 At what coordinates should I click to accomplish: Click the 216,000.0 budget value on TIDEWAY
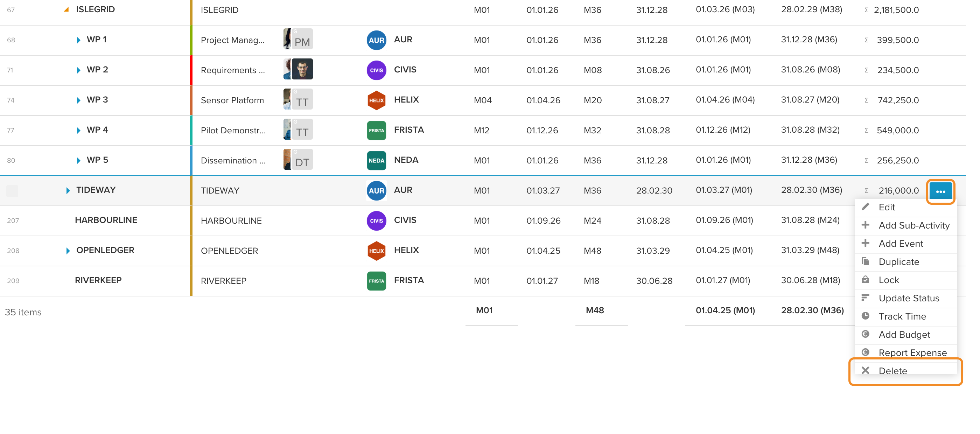pyautogui.click(x=898, y=190)
